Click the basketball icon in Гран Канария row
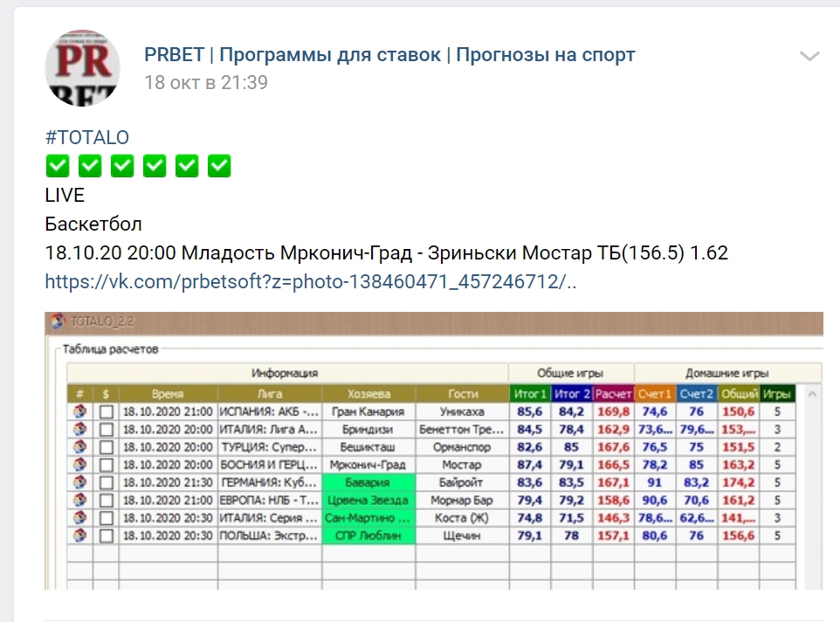 (80, 411)
